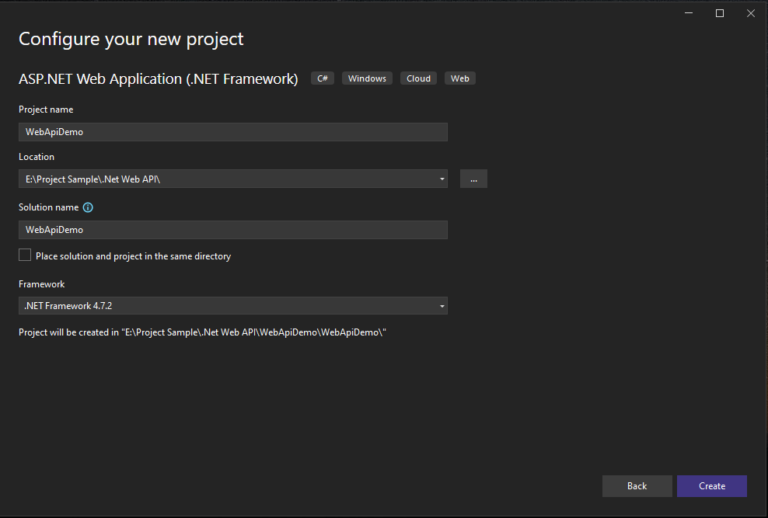The height and width of the screenshot is (518, 768).
Task: Focus the Project name text field
Action: 233,132
